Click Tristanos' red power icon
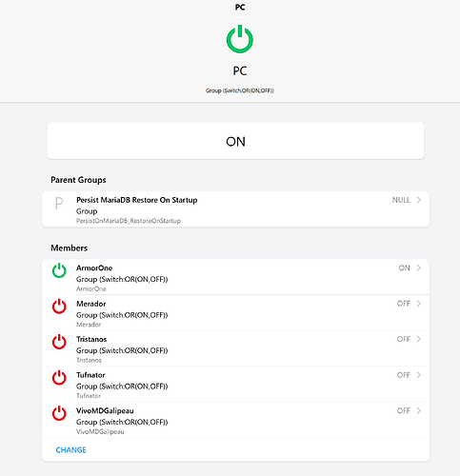The image size is (460, 476). tap(59, 342)
